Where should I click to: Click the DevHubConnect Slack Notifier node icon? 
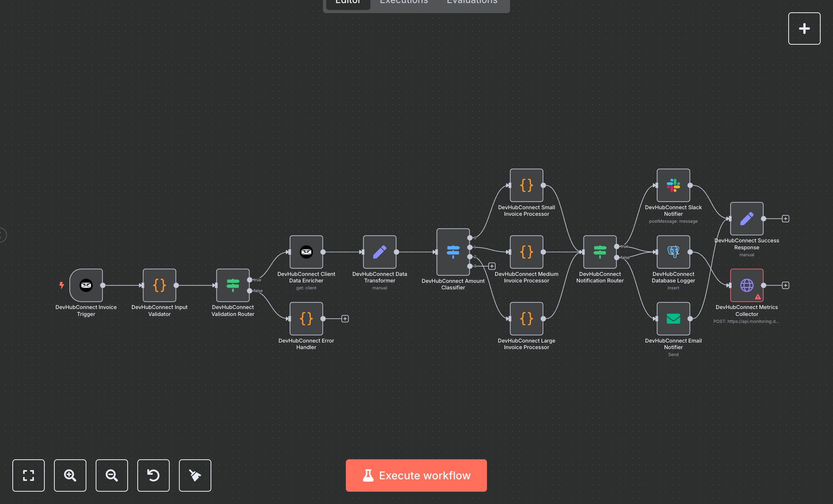pyautogui.click(x=673, y=185)
